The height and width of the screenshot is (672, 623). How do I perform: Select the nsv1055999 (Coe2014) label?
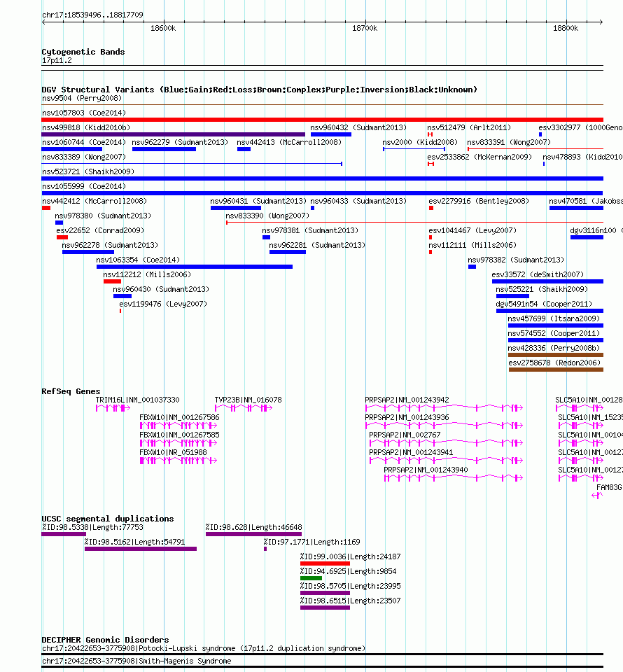tap(84, 186)
